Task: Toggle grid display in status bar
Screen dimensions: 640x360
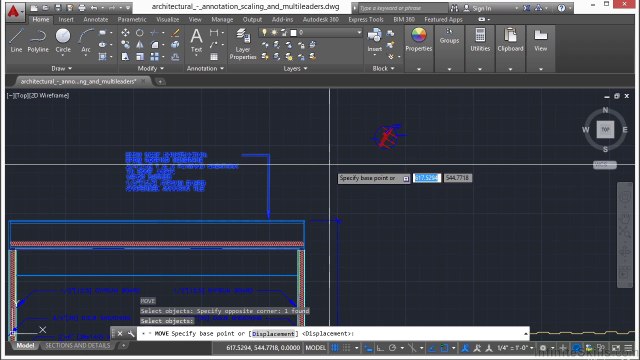Action: point(335,348)
